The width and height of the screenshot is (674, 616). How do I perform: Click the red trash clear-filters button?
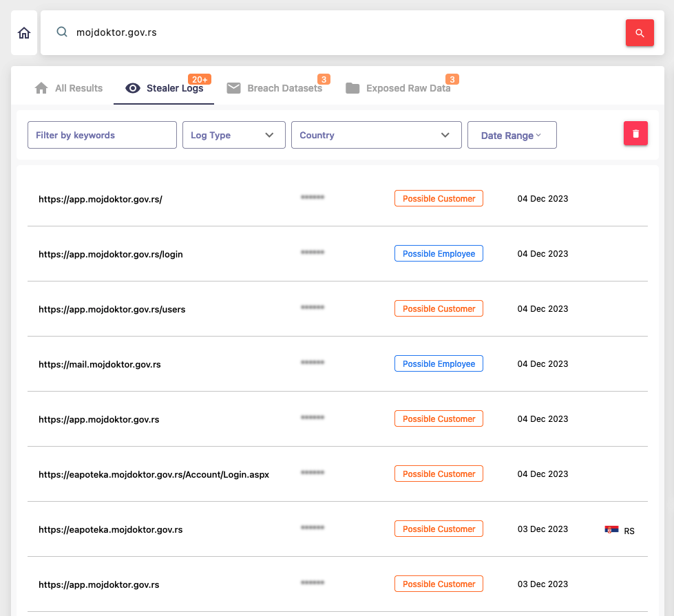pyautogui.click(x=635, y=134)
